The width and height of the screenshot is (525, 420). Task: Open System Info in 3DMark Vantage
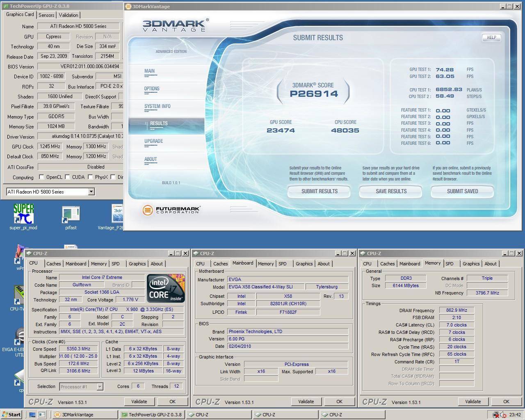pos(157,106)
